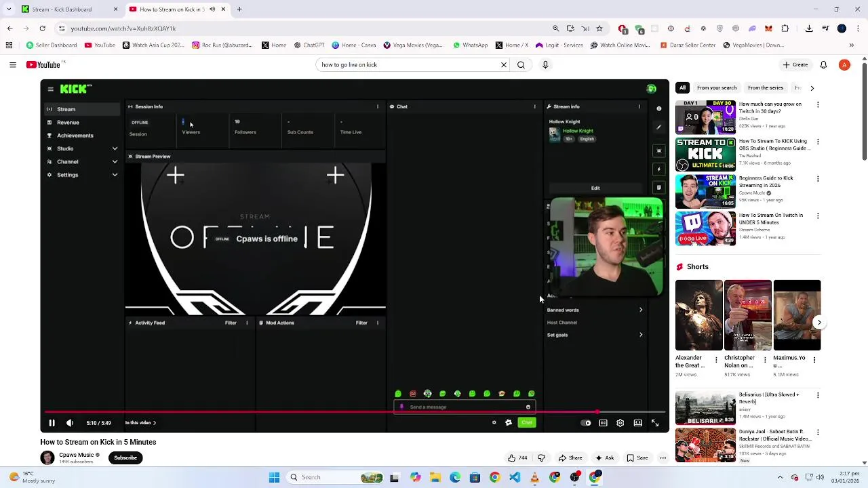Save the video to a playlist
The image size is (868, 488).
[637, 458]
